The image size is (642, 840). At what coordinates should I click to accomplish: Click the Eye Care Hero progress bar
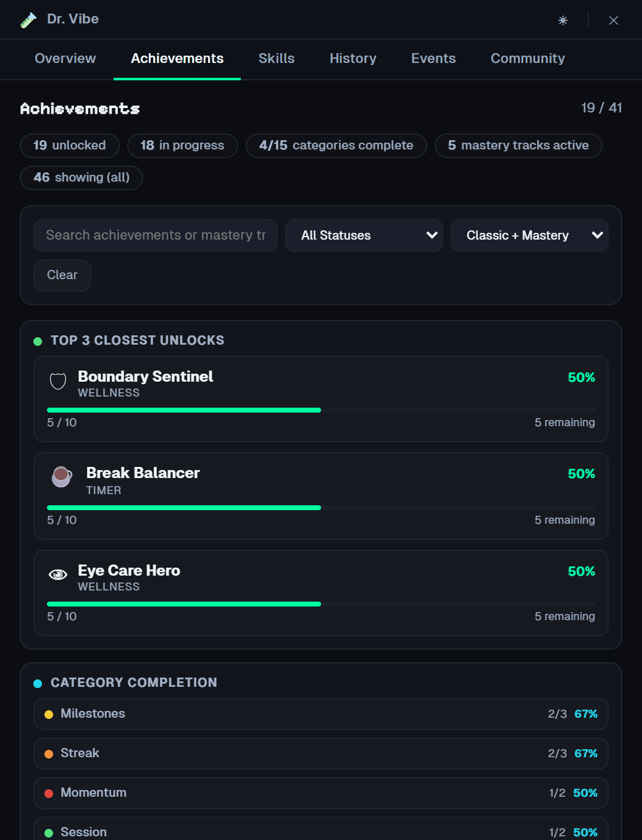[x=321, y=604]
